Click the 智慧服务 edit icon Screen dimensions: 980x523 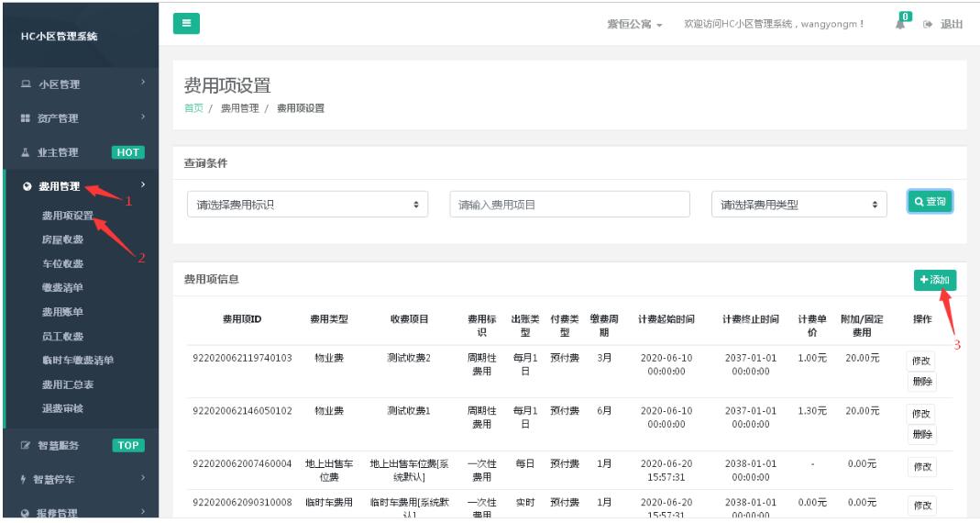tap(25, 446)
